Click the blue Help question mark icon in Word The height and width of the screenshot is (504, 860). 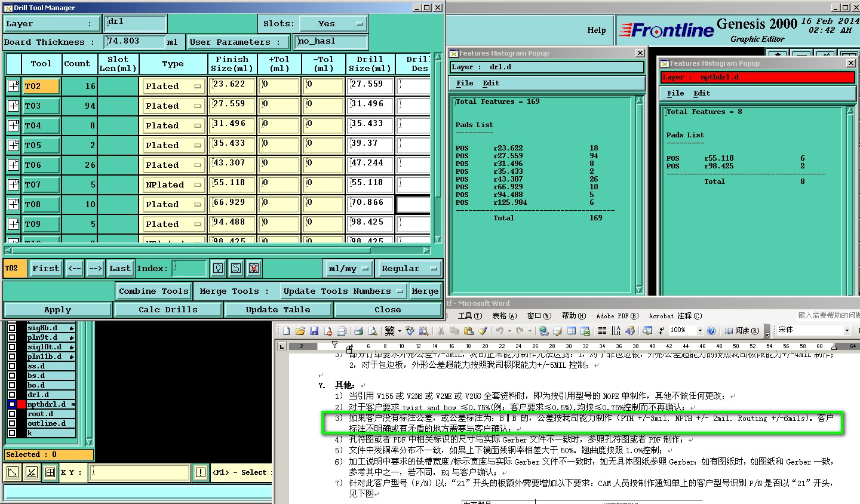tap(711, 331)
